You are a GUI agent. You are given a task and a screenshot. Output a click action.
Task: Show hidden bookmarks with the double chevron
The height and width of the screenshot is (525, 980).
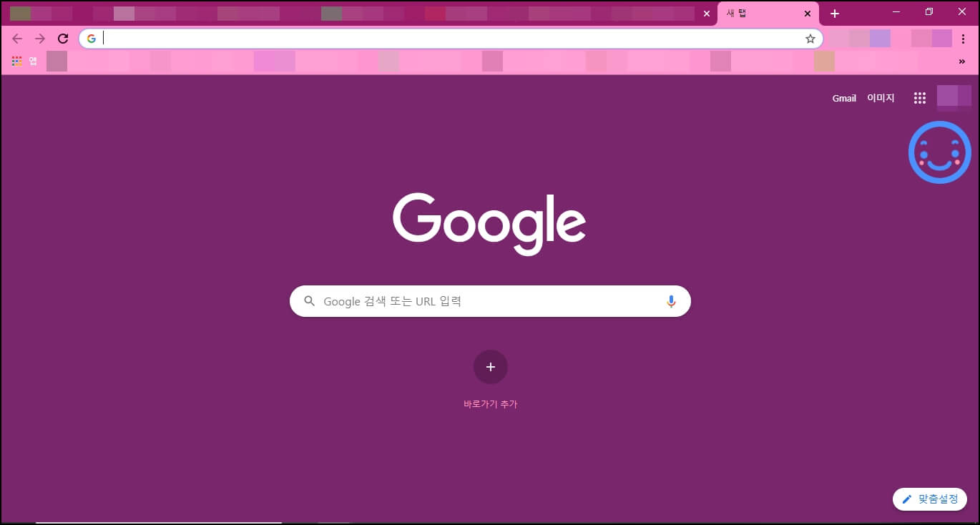pos(961,62)
